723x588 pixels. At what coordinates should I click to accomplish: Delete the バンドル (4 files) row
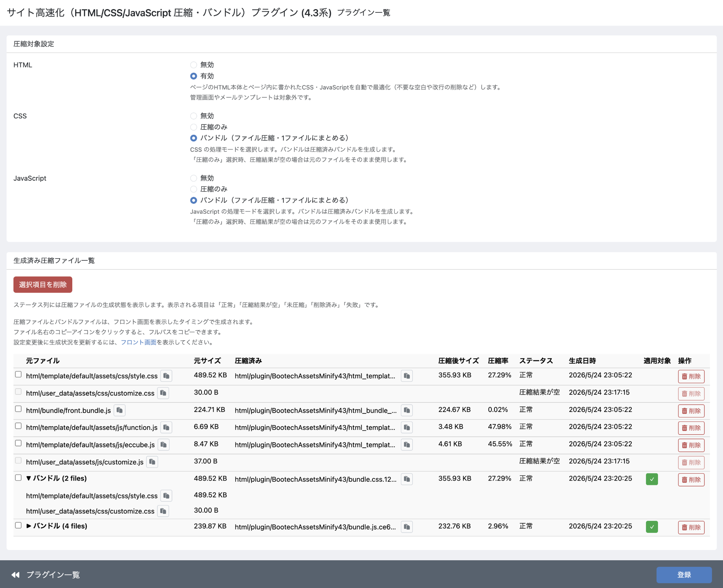(x=691, y=527)
